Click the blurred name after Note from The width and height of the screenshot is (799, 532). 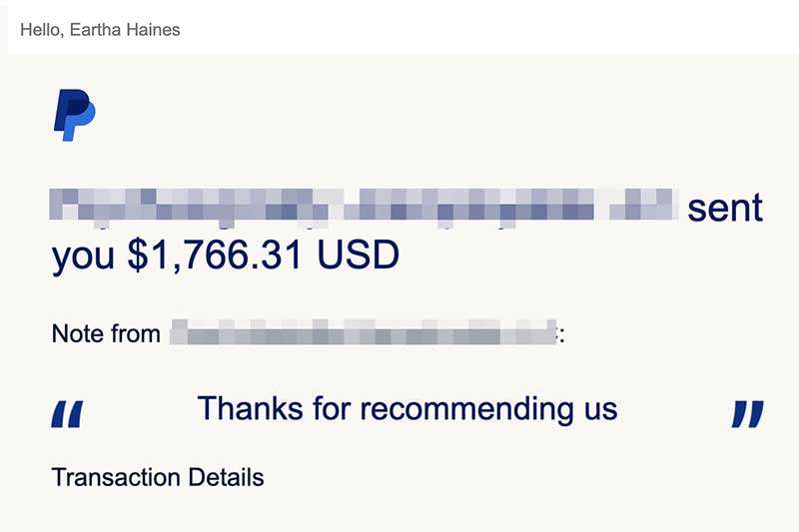(x=363, y=332)
